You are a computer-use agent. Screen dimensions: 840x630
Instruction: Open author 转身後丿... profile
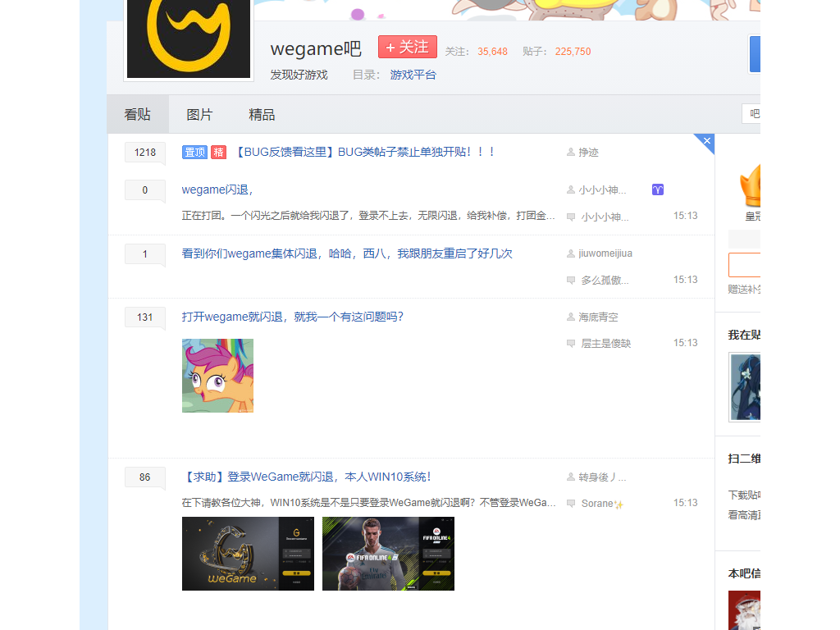(x=602, y=477)
